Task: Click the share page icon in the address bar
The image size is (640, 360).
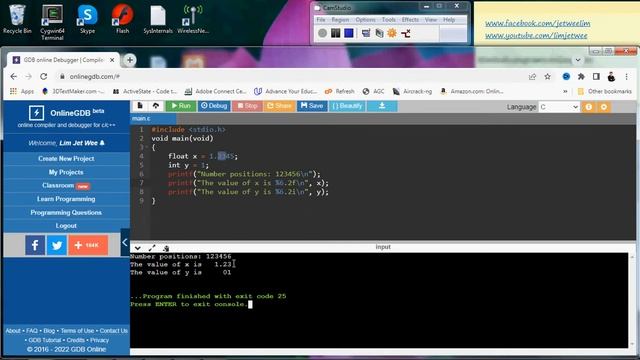Action: point(532,77)
